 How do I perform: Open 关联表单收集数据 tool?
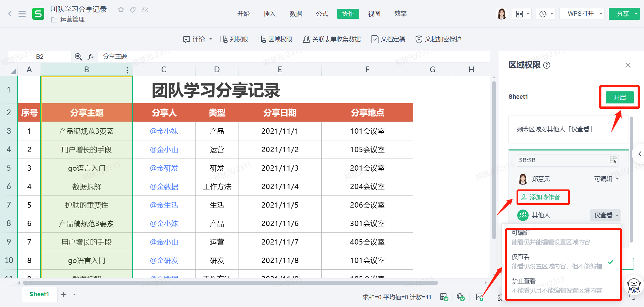point(332,39)
